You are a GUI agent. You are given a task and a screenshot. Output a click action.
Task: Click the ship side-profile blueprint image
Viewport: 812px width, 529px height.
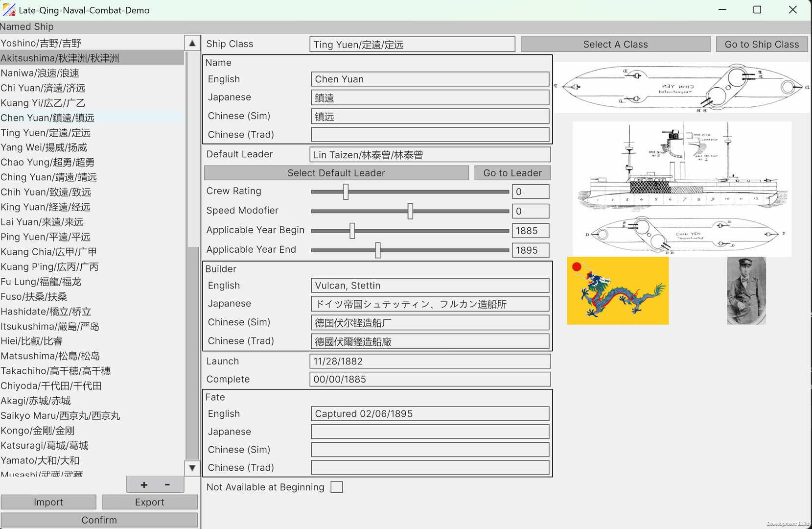pyautogui.click(x=682, y=189)
